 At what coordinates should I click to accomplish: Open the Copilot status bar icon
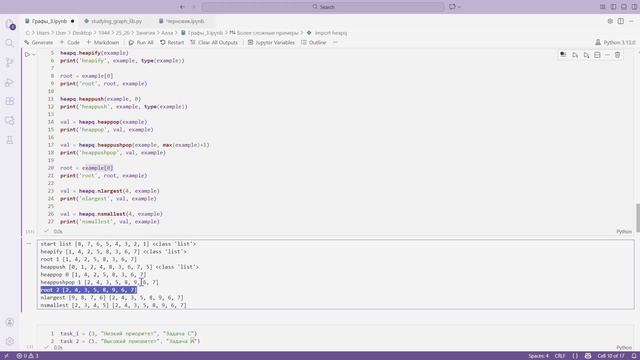click(x=588, y=356)
